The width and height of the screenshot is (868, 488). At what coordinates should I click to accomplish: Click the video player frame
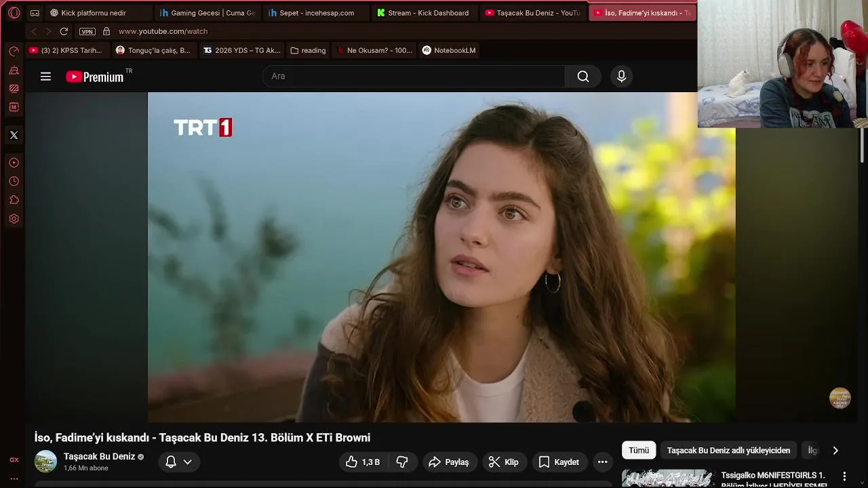[x=441, y=257]
